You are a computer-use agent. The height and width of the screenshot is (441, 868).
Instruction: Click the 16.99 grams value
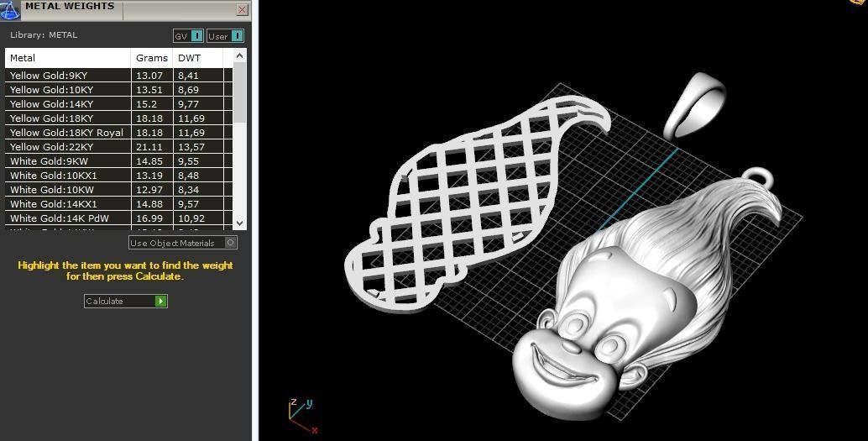pyautogui.click(x=149, y=219)
